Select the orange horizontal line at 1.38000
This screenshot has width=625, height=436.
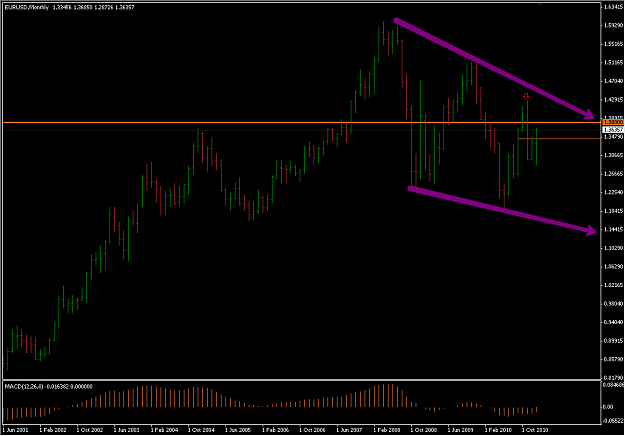[302, 122]
